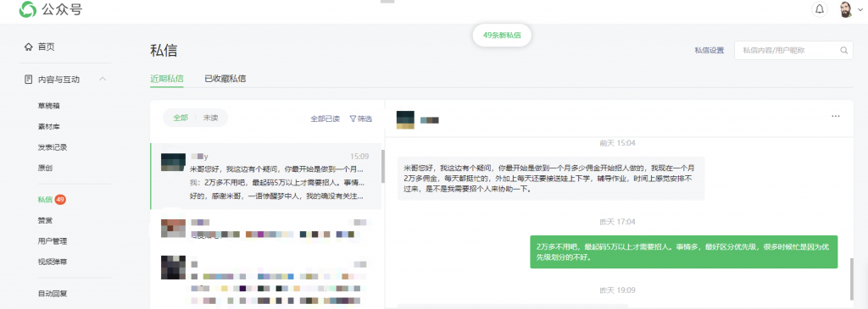Click avatar of the 15:09 conversation

click(x=173, y=162)
